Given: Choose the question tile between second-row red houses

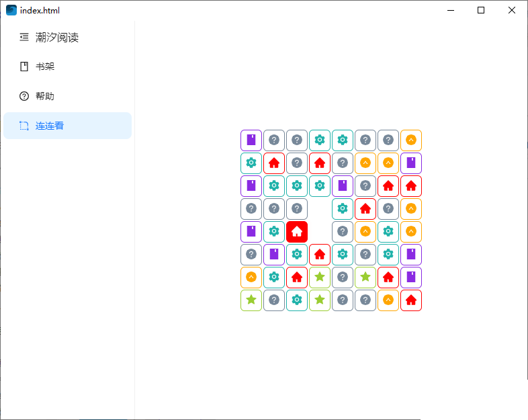Looking at the screenshot, I should point(297,163).
